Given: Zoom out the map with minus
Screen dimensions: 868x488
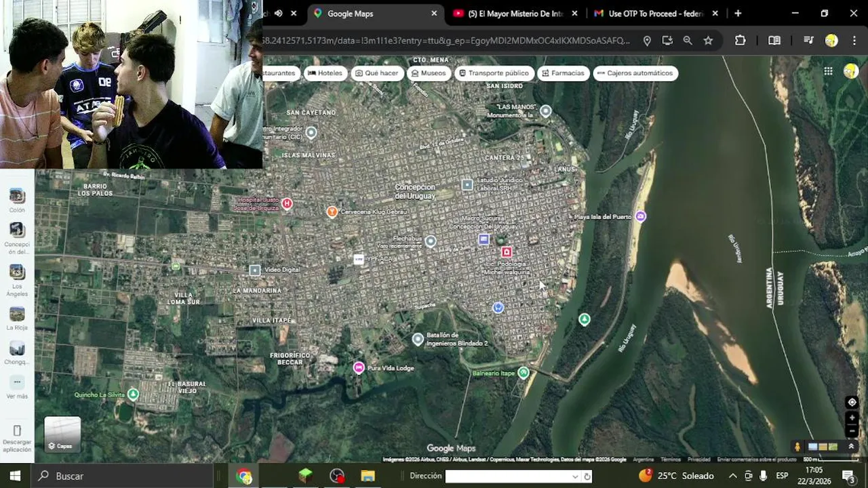Looking at the screenshot, I should pos(852,431).
